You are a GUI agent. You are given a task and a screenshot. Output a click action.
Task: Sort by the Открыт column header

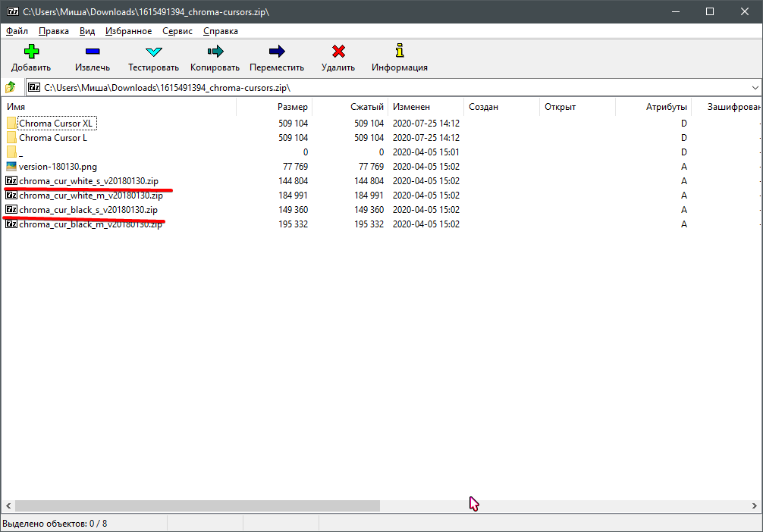point(578,107)
